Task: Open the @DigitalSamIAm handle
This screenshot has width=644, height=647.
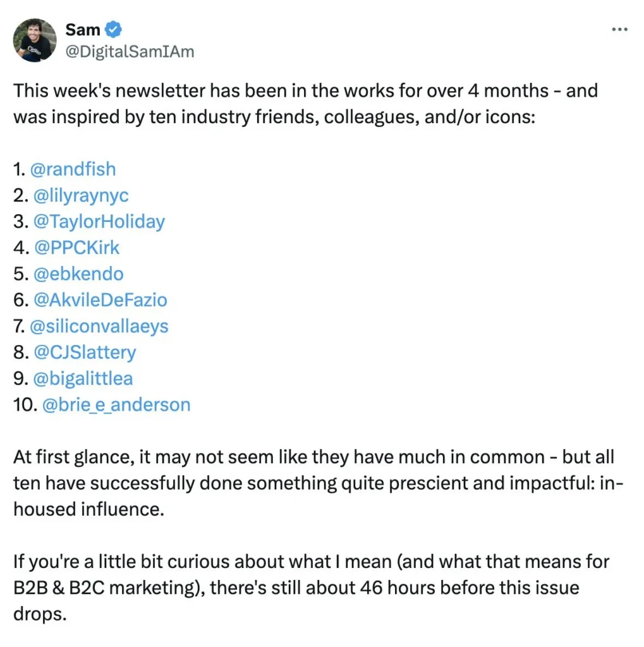Action: [130, 52]
